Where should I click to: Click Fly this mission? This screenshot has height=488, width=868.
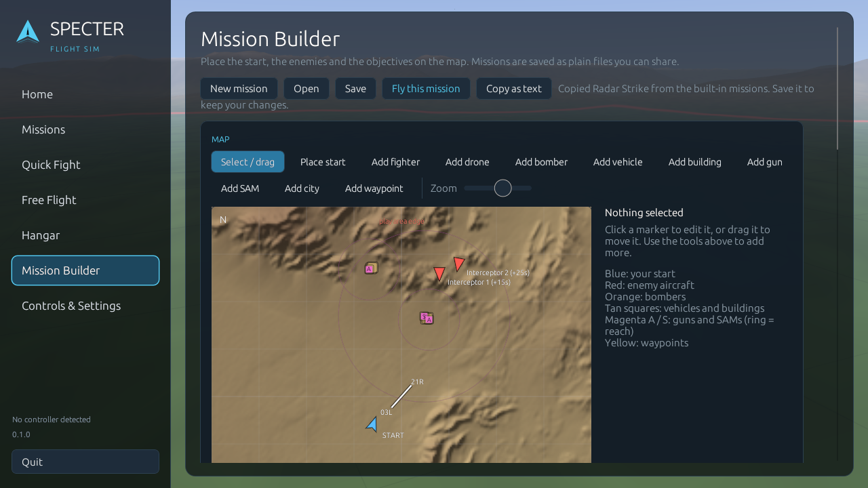(x=426, y=89)
